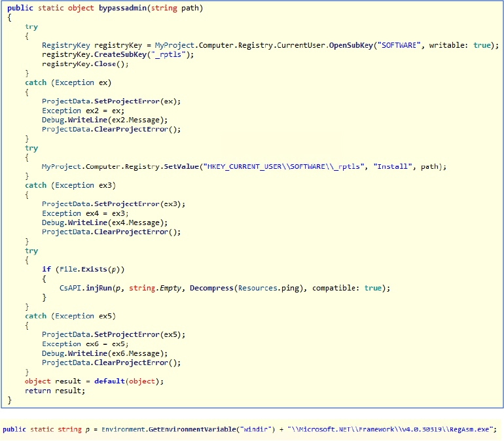Select the CreateSubKey method call
Screen dimensions: 504x441
point(120,54)
